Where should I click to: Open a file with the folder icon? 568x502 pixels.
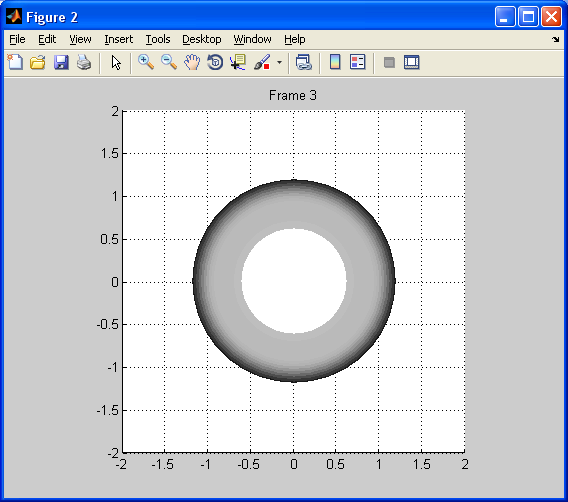click(x=38, y=62)
